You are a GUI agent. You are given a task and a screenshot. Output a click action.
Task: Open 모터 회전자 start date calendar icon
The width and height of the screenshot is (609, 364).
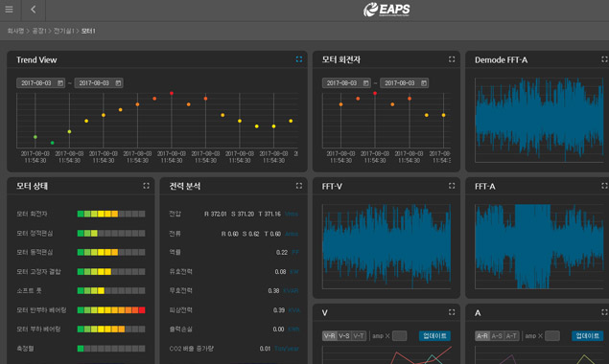click(x=365, y=83)
